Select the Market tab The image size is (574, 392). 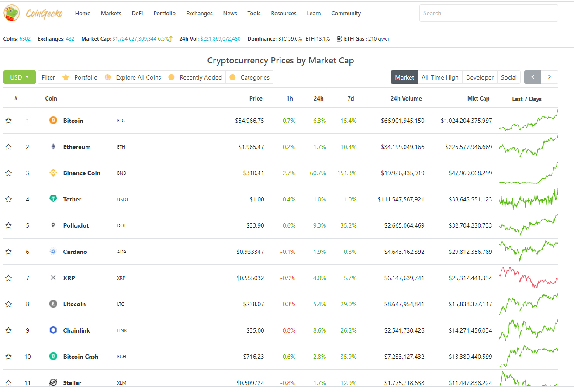pos(405,77)
